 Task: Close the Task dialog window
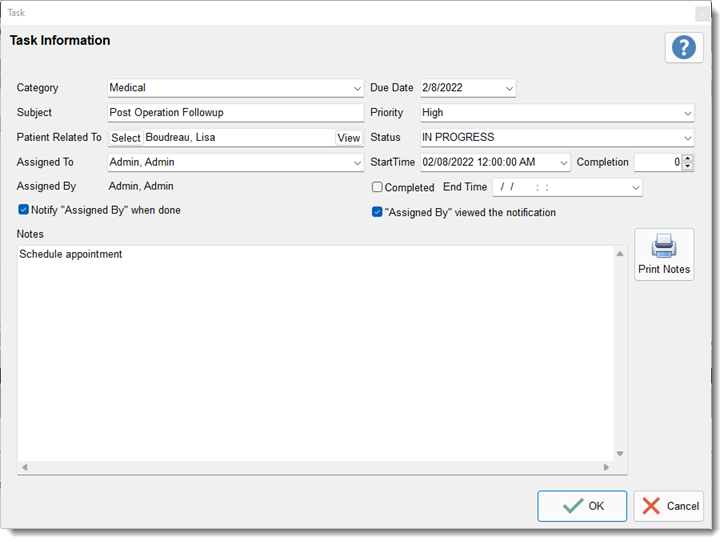click(x=701, y=12)
